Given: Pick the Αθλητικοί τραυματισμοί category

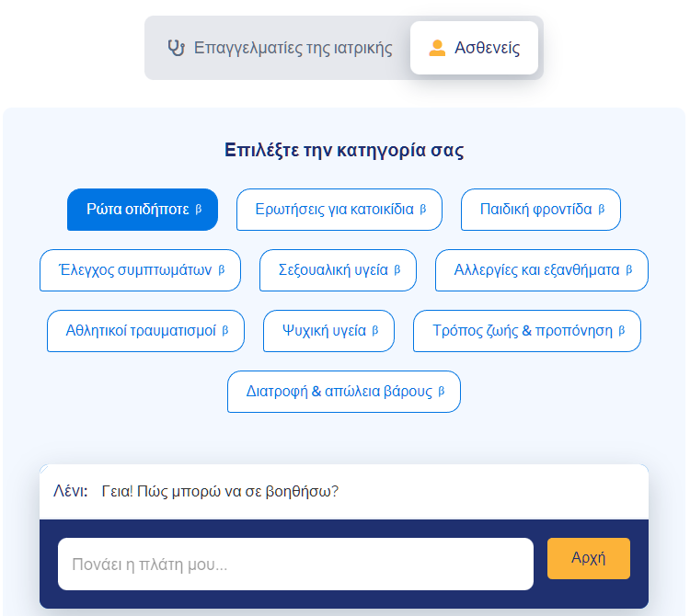Looking at the screenshot, I should [x=145, y=331].
